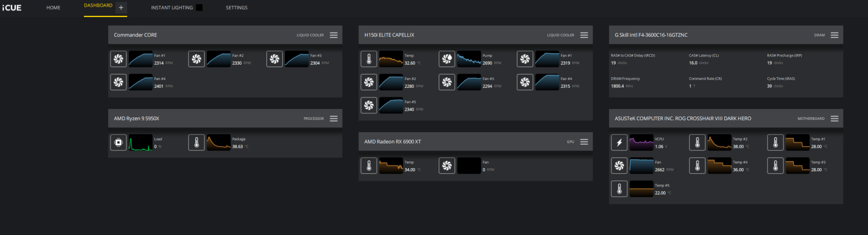Click Commander CORE Fan #3 fan icon
The image size is (868, 235).
click(x=274, y=59)
